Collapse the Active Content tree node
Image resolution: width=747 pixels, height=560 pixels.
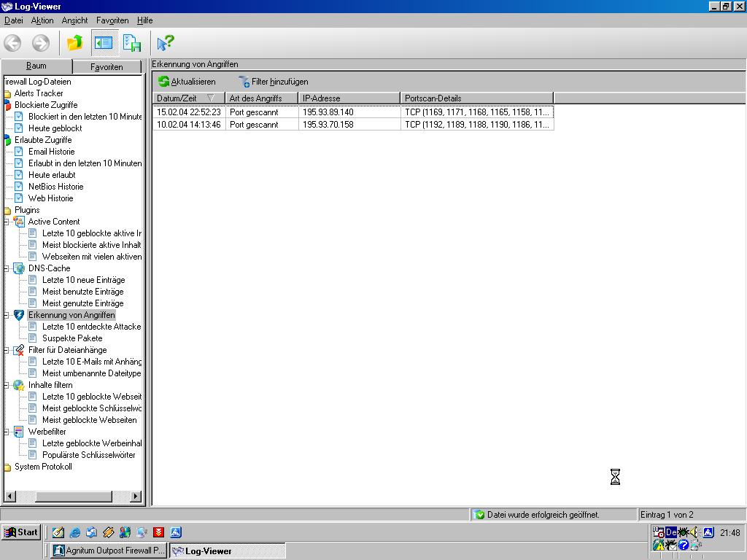[x=6, y=222]
